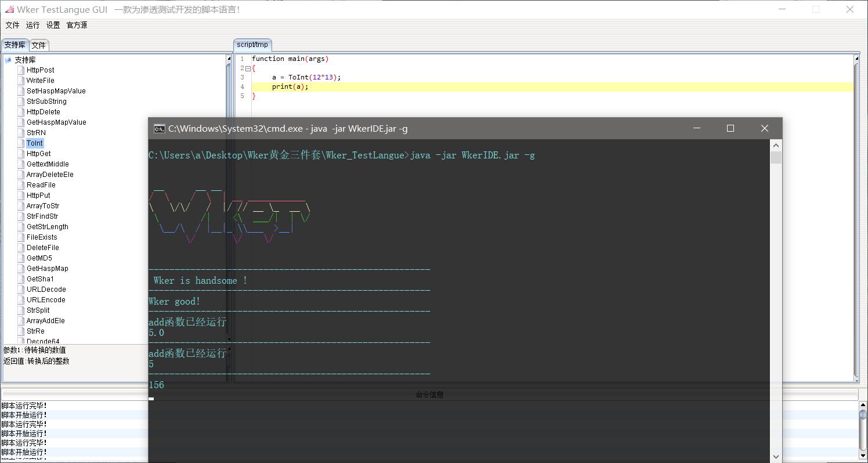This screenshot has height=463, width=868.
Task: Select the script/tmp editor tab
Action: coord(252,45)
